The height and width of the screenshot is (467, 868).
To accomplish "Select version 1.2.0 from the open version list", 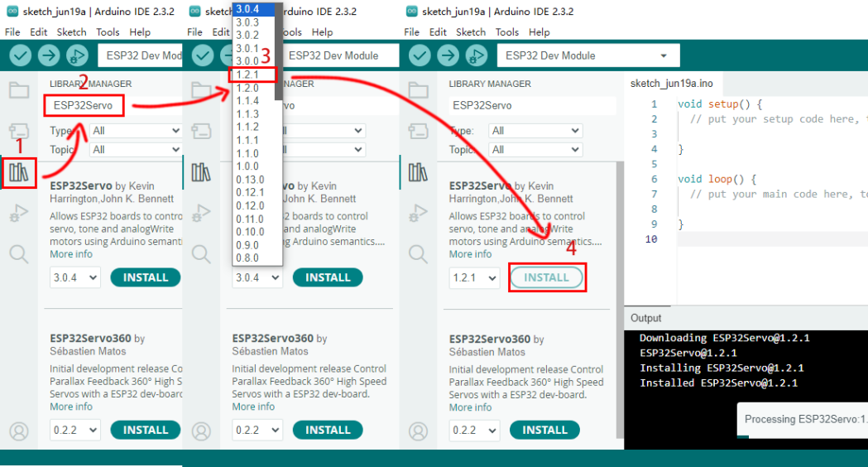I will pos(252,88).
